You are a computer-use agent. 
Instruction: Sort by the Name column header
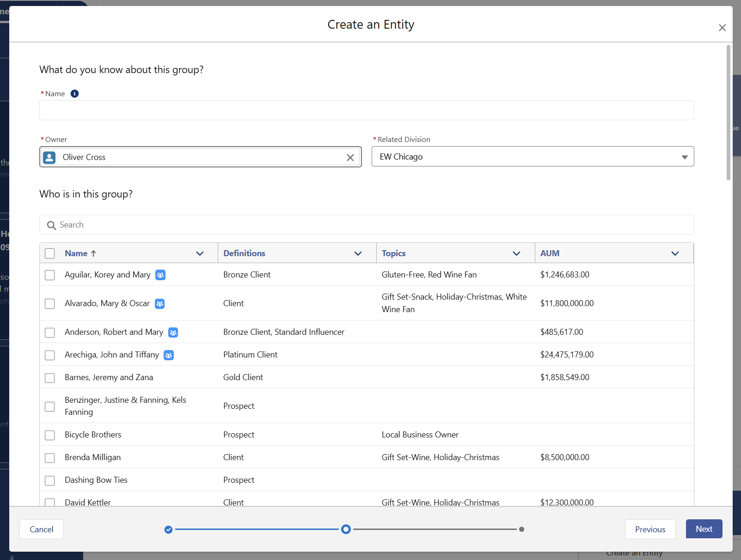click(x=76, y=253)
